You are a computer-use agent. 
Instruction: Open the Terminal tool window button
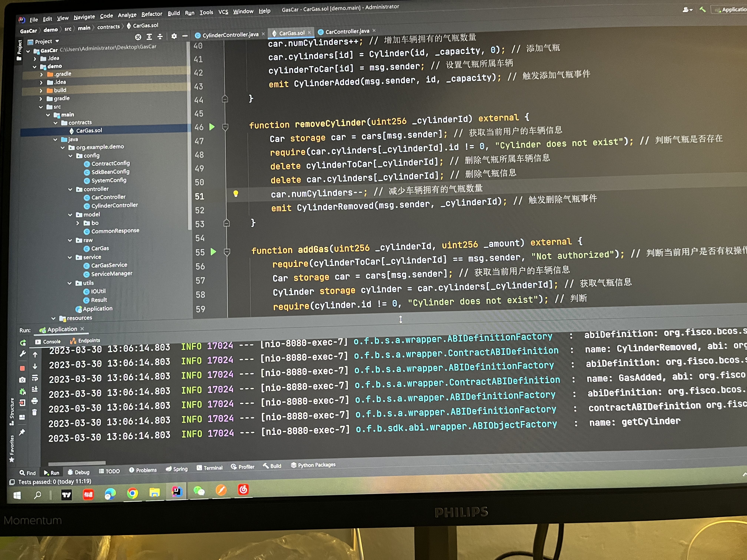coord(210,468)
